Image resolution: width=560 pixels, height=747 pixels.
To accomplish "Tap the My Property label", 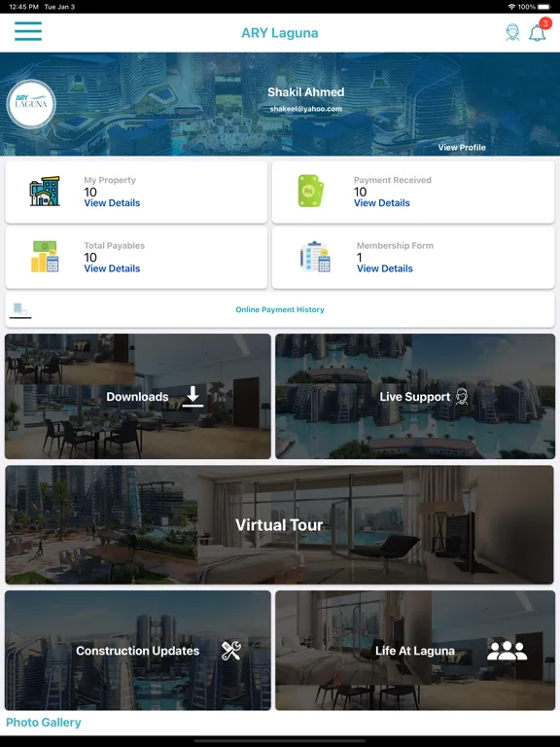I will tap(110, 180).
